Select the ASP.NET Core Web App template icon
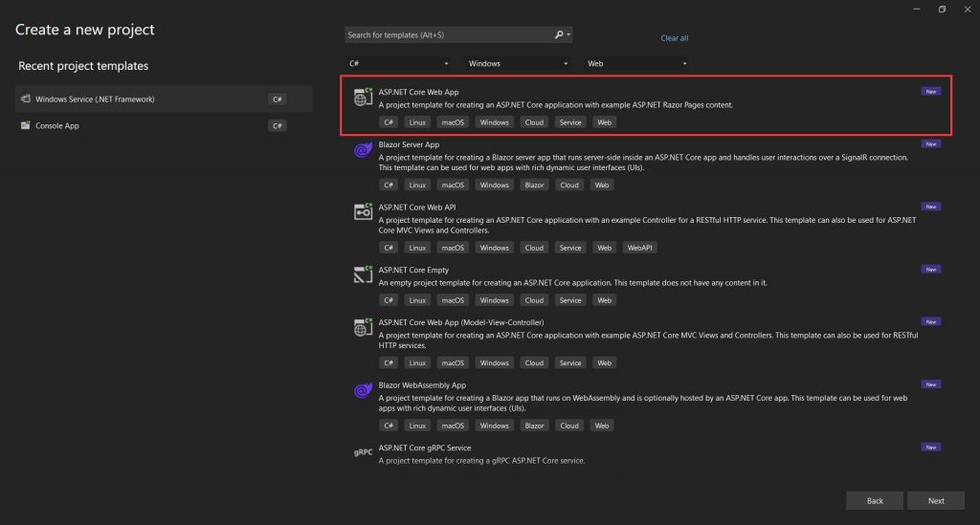The height and width of the screenshot is (525, 980). pyautogui.click(x=363, y=97)
